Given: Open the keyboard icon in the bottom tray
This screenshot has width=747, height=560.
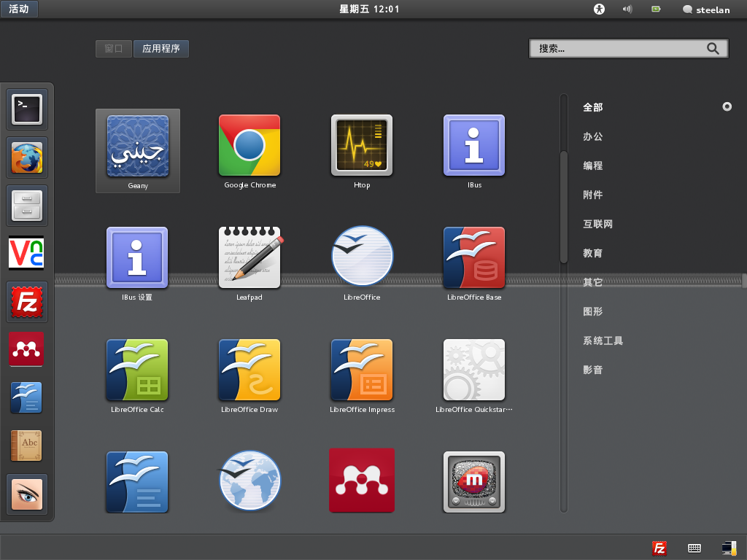Looking at the screenshot, I should (694, 548).
